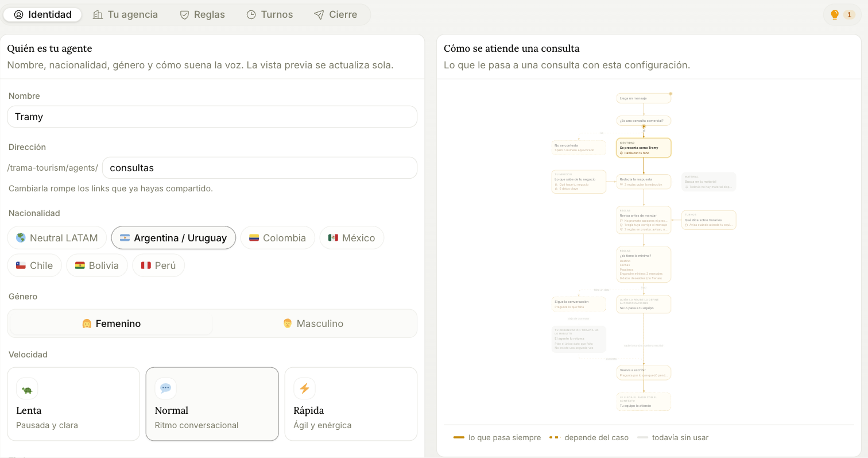Switch to the Tu agencia tab
Image resolution: width=868 pixels, height=458 pixels.
click(125, 14)
